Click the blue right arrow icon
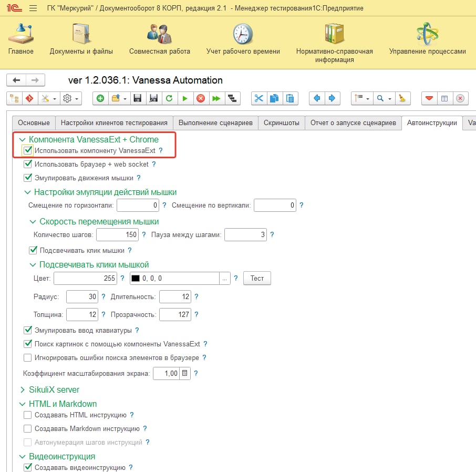 click(x=332, y=98)
